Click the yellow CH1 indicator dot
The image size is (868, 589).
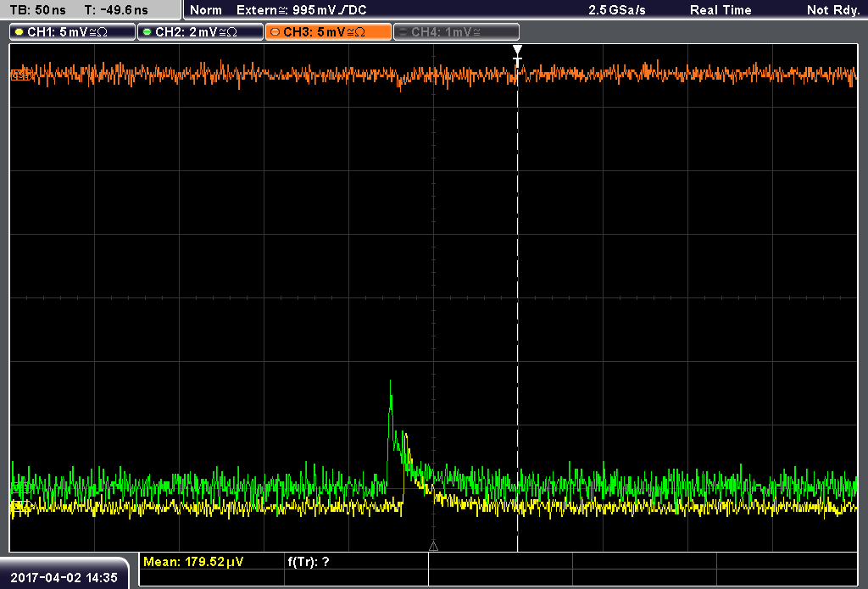tap(19, 32)
